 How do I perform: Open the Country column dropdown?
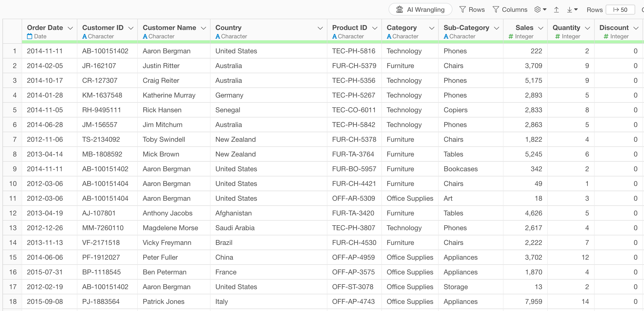[320, 28]
